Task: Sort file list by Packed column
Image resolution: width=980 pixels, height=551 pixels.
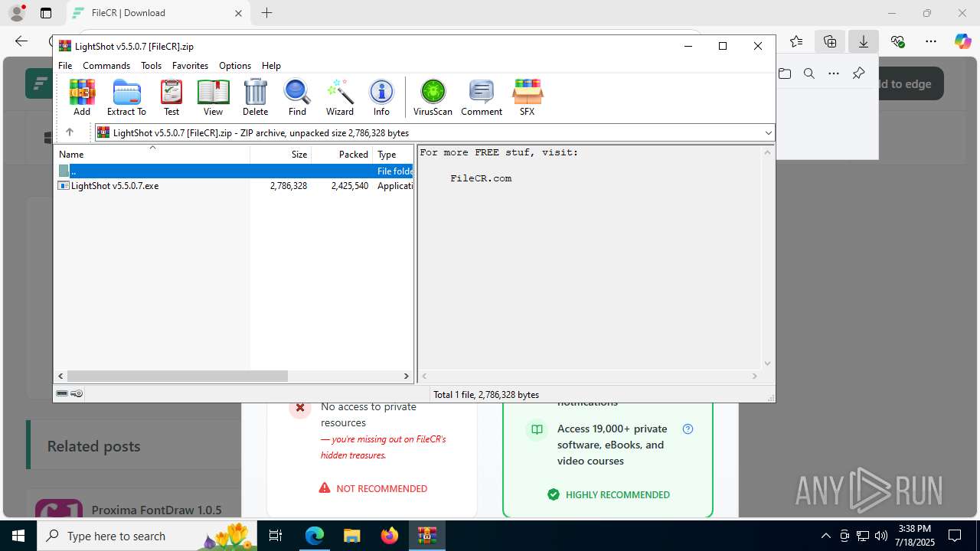Action: tap(341, 154)
